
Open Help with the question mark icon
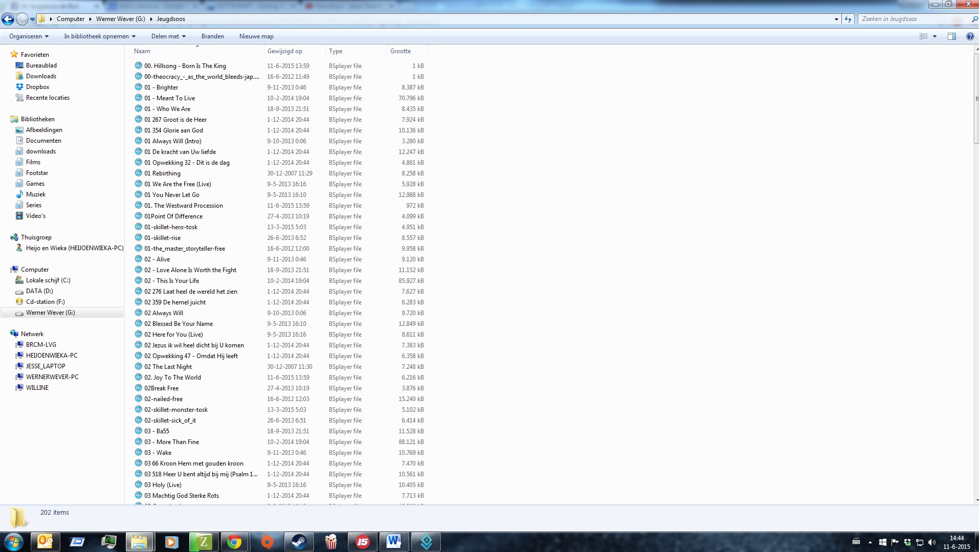[x=970, y=36]
